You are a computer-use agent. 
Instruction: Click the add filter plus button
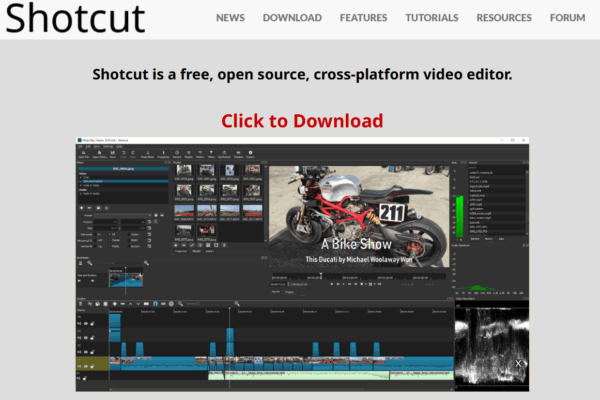coord(82,208)
